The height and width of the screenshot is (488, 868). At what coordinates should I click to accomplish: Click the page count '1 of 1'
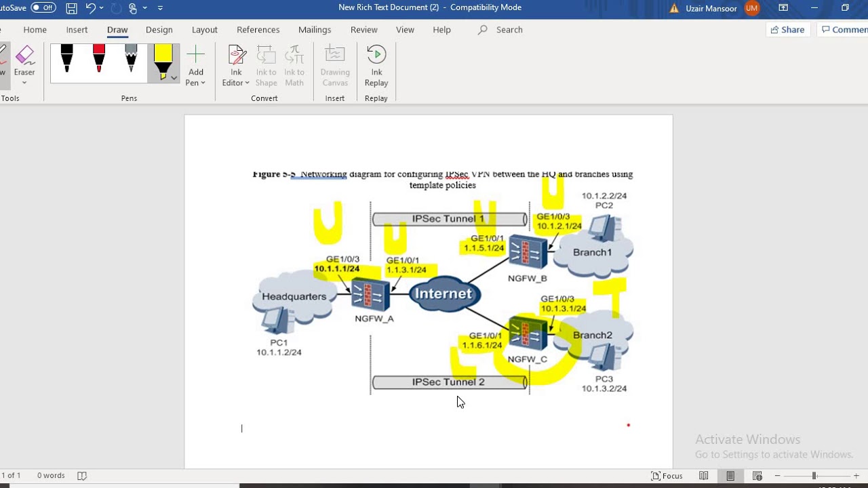click(11, 476)
